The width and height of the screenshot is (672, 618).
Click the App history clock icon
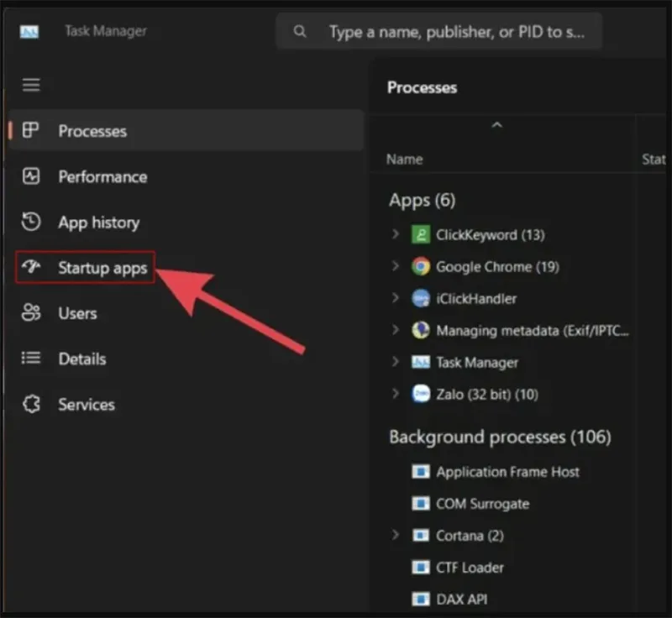(31, 222)
